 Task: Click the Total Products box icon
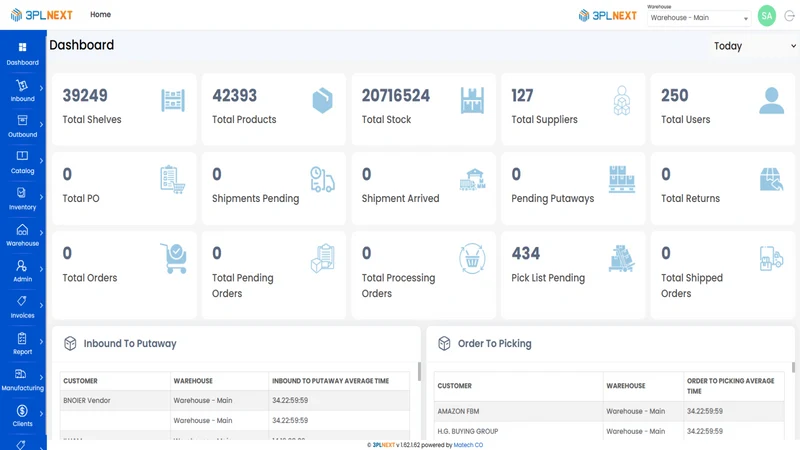coord(322,101)
